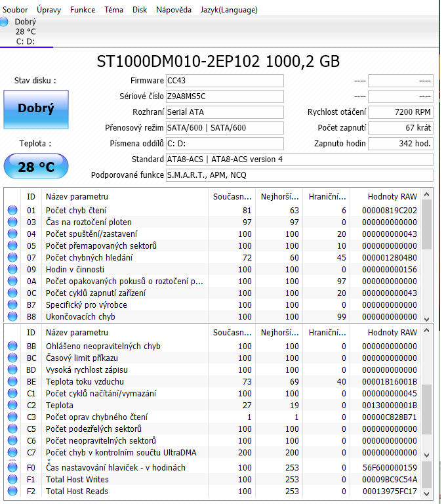Click the first table's vertical scrollbar thumb
Image resolution: width=446 pixels, height=504 pixels.
pyautogui.click(x=427, y=224)
